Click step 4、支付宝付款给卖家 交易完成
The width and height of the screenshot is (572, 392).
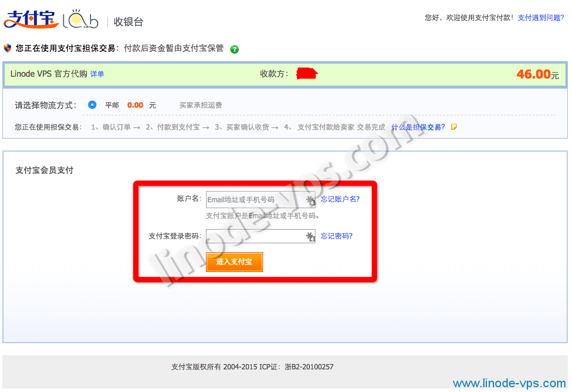click(x=335, y=127)
